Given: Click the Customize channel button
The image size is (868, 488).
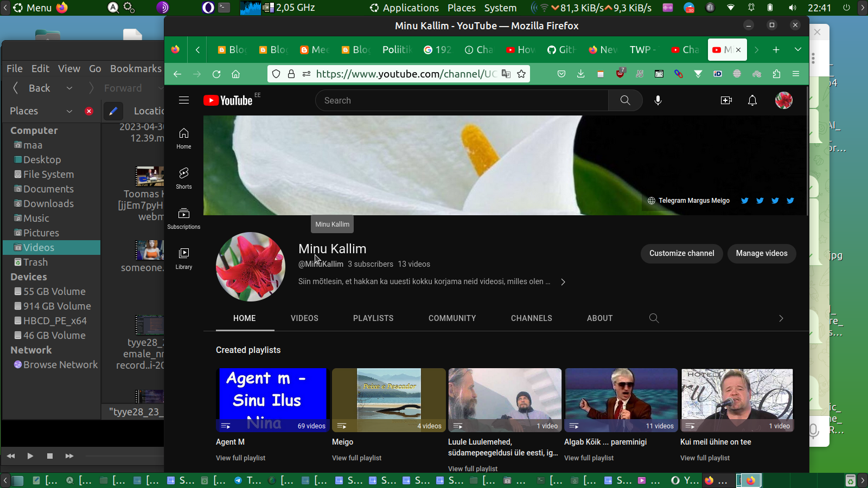Looking at the screenshot, I should (682, 253).
